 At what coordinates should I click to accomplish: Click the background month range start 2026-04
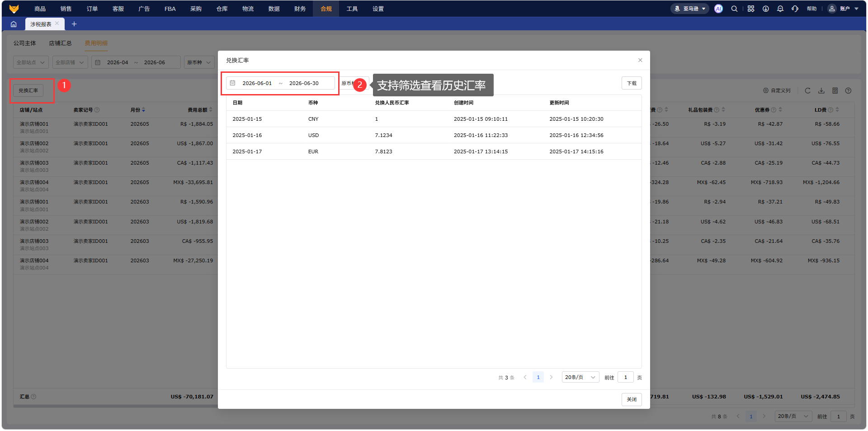point(118,62)
